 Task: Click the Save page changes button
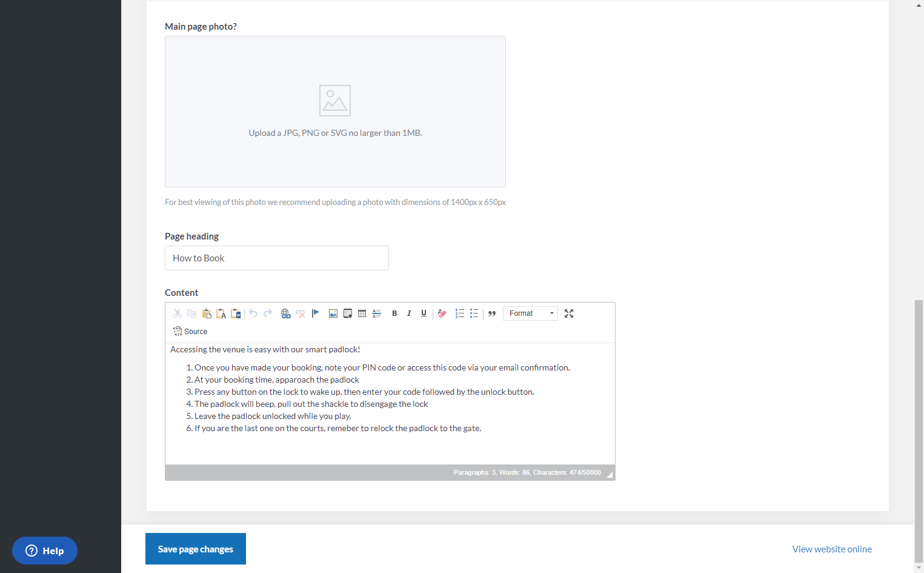click(x=196, y=549)
